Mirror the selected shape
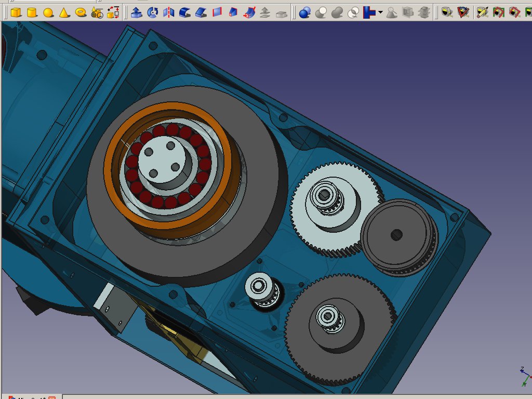532x399 pixels. point(169,12)
